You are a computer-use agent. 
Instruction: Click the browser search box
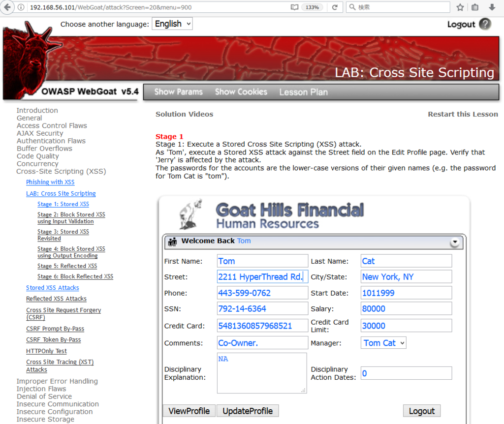click(x=398, y=7)
